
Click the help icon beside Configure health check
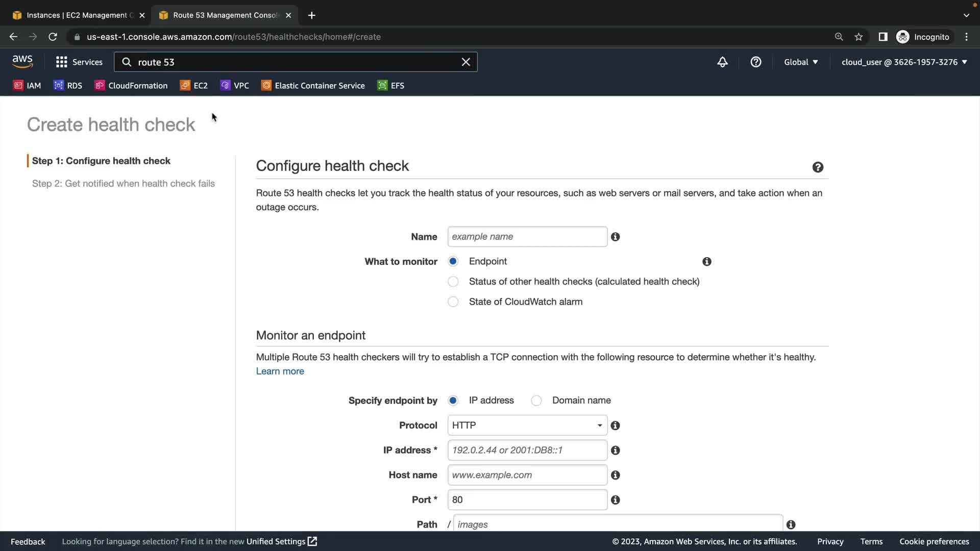click(818, 167)
